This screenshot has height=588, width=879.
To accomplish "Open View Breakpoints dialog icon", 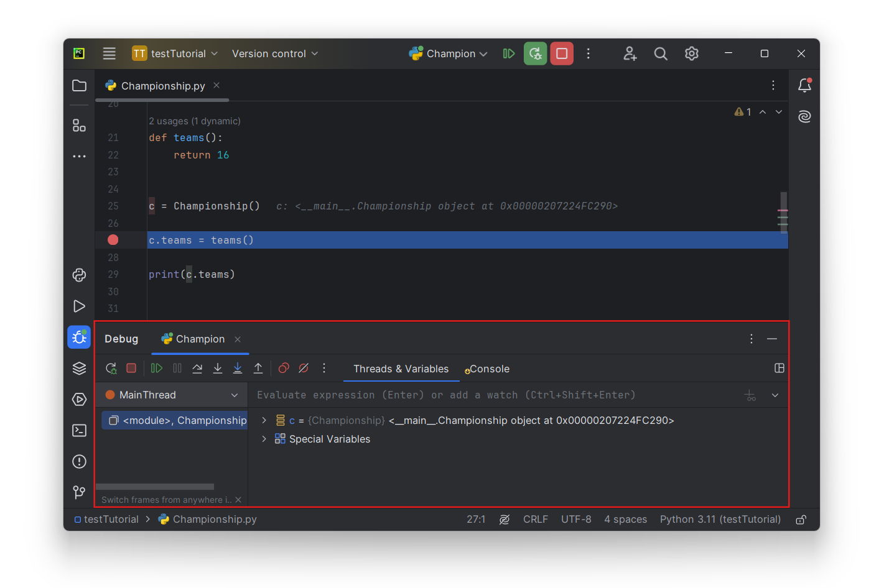I will pyautogui.click(x=284, y=369).
